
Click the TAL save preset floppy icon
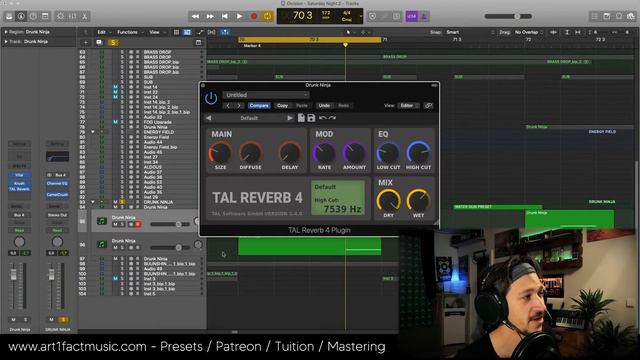(x=311, y=118)
